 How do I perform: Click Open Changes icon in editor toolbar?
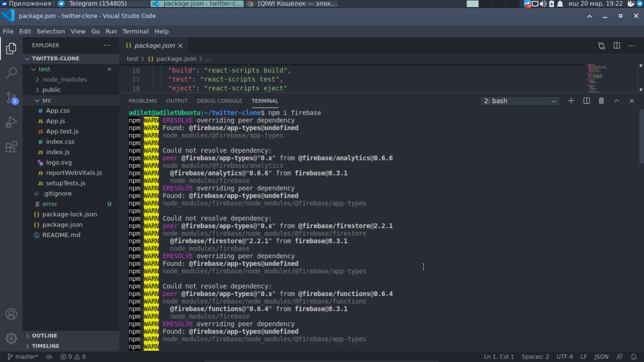(601, 45)
